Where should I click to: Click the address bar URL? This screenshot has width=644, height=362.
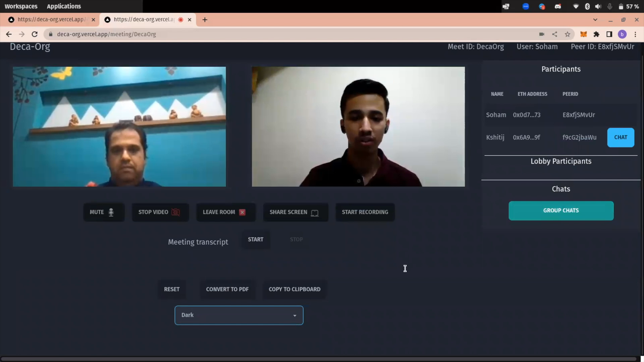106,34
